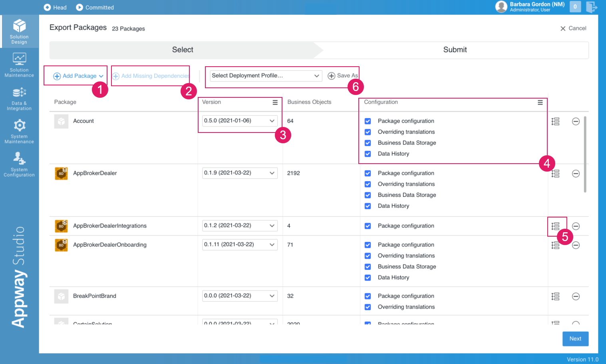The image size is (606, 364).
Task: Click the BreakPointBrand package icon
Action: tap(61, 297)
